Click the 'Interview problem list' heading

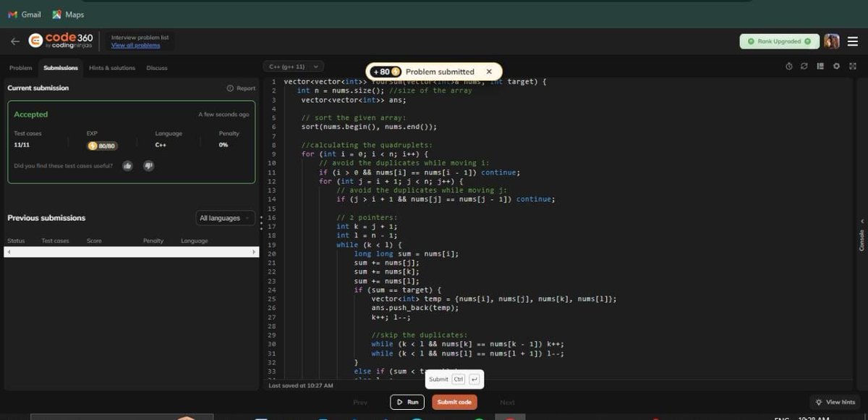pyautogui.click(x=140, y=37)
